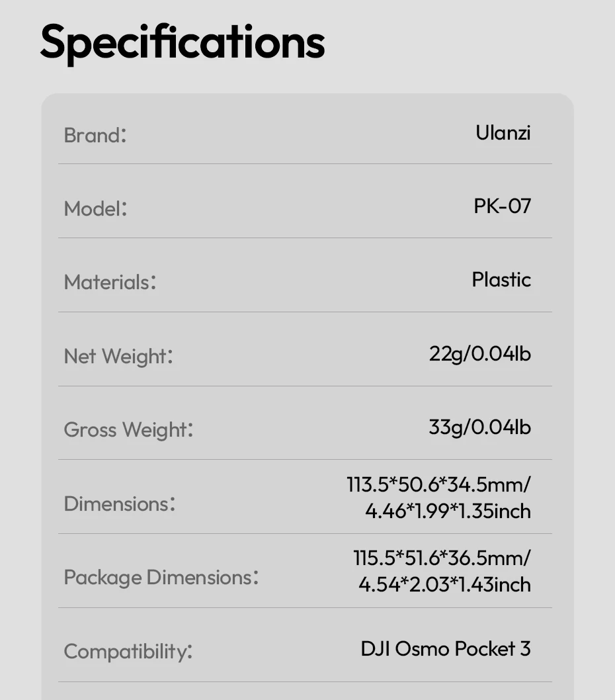Click the 33g/0.04lb gross weight value
Screen dimensions: 615x700
click(x=479, y=427)
